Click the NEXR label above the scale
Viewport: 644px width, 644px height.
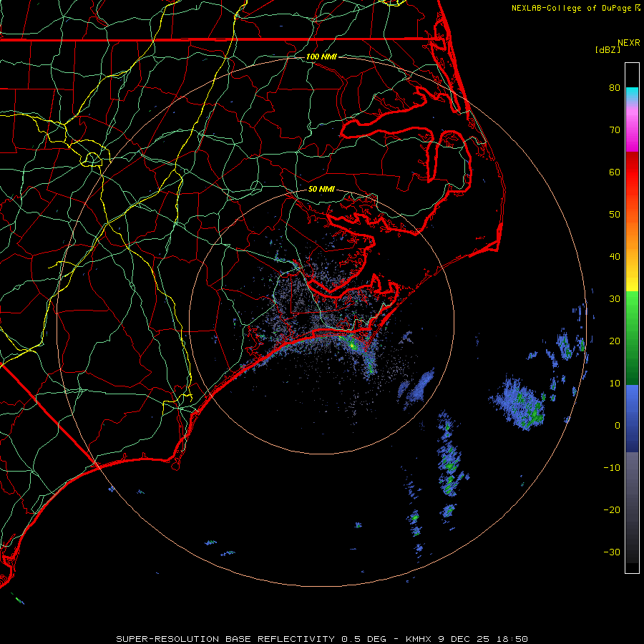pyautogui.click(x=629, y=43)
